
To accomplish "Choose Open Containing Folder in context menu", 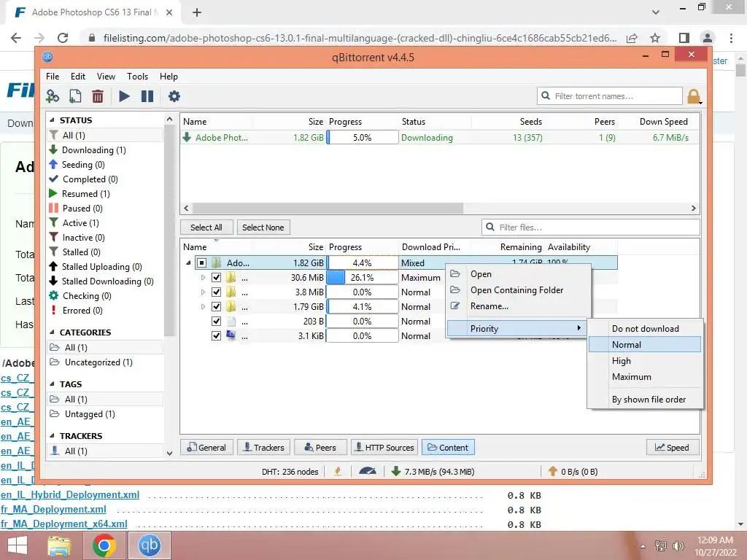I will (519, 290).
